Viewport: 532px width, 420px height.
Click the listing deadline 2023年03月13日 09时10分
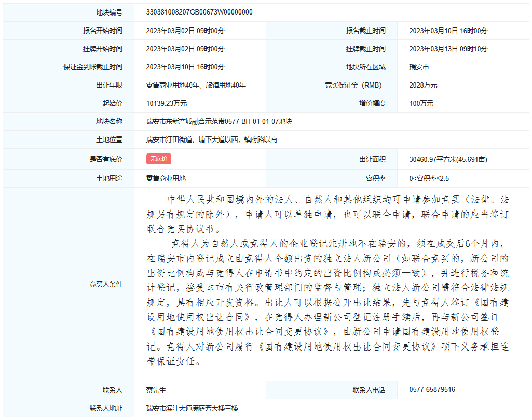click(x=448, y=49)
